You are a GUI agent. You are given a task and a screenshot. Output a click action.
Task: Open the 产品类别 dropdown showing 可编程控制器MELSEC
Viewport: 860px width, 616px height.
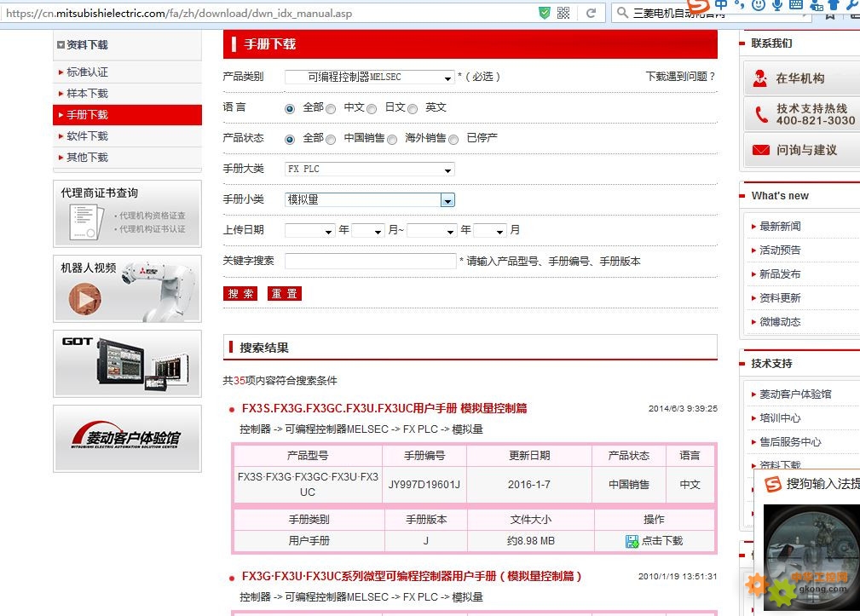370,78
